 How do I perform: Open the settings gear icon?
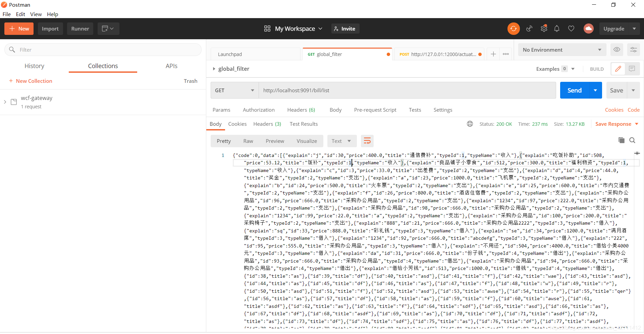point(544,29)
